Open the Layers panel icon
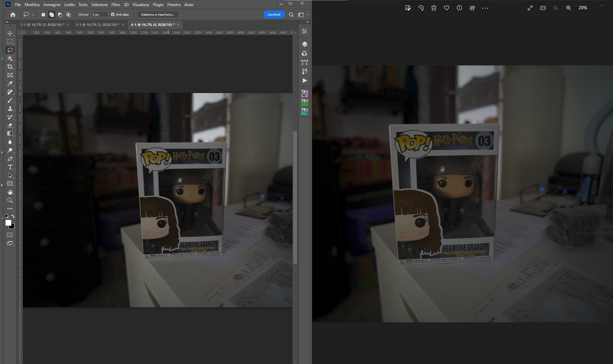The width and height of the screenshot is (613, 364). coord(305,44)
